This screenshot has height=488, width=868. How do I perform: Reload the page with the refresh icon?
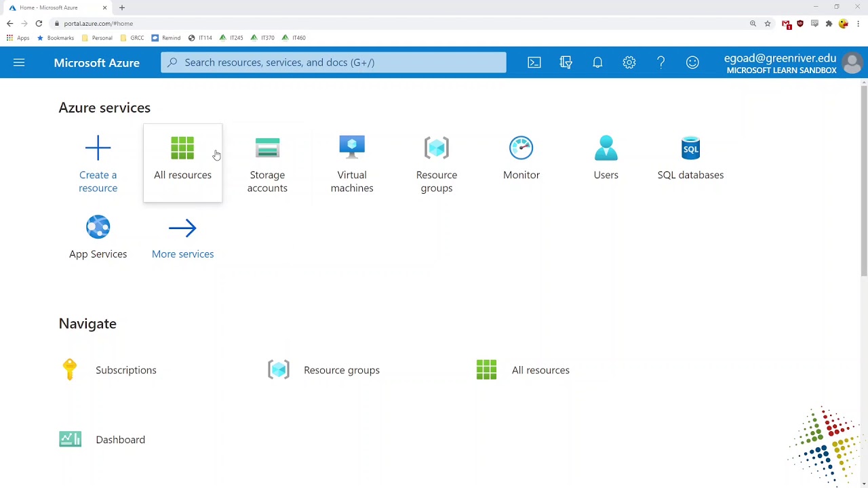pos(39,23)
